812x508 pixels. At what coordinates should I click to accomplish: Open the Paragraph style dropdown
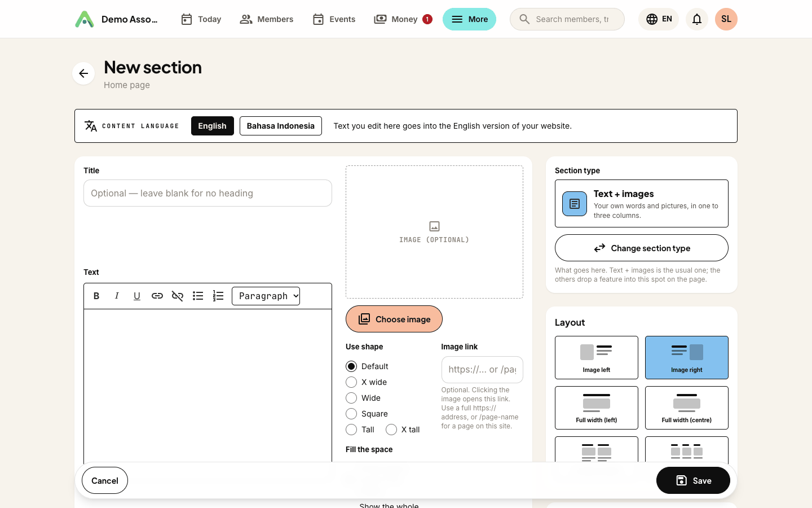pos(266,296)
